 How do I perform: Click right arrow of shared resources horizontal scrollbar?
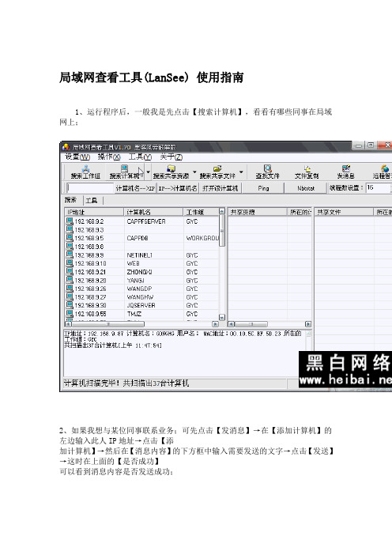(x=308, y=324)
